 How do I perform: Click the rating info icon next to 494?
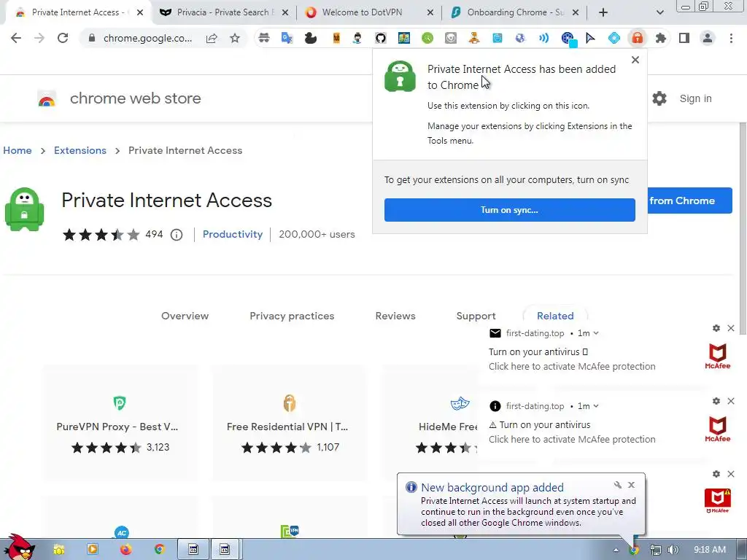point(177,235)
